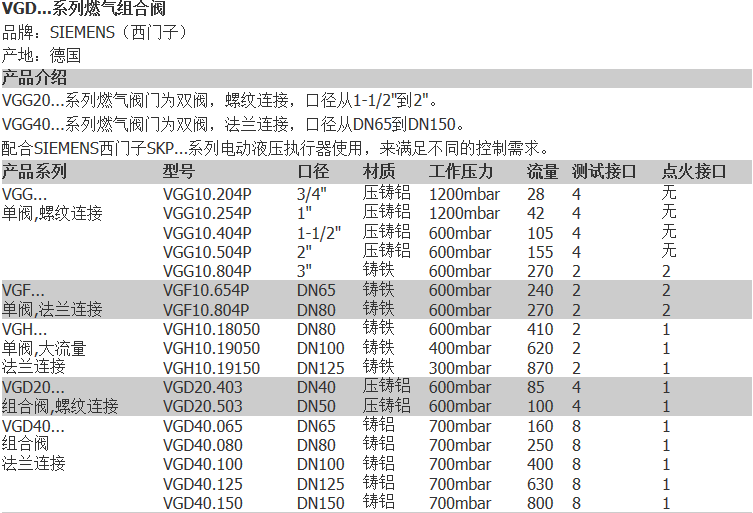Click the 工作压力 column header

[x=461, y=171]
